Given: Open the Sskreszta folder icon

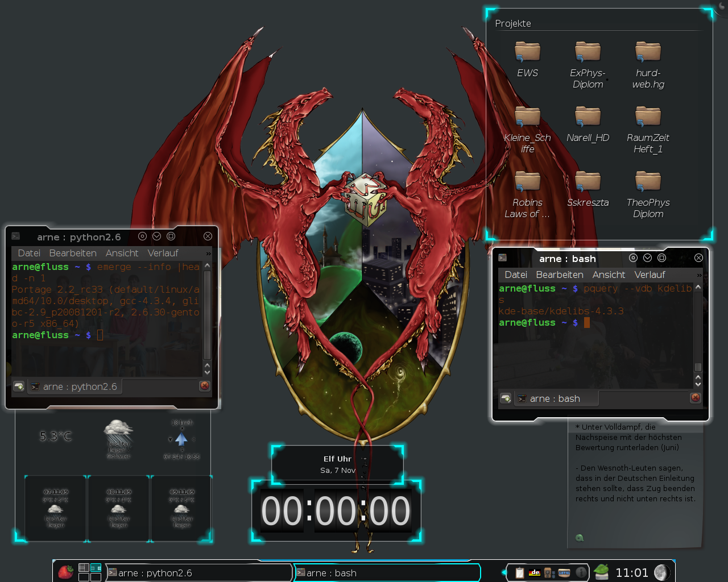Looking at the screenshot, I should 588,182.
